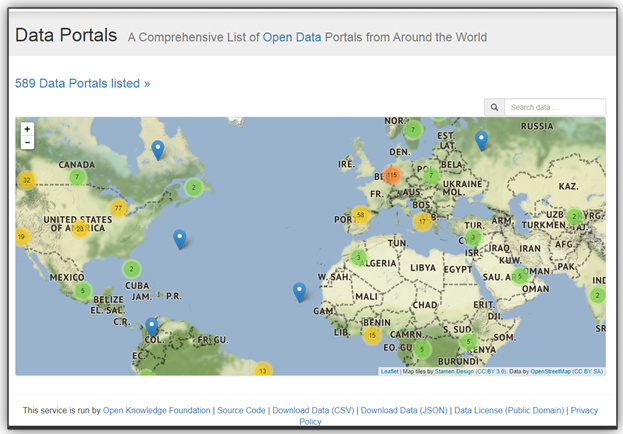Image resolution: width=623 pixels, height=434 pixels.
Task: Open the Source Code link
Action: [241, 410]
